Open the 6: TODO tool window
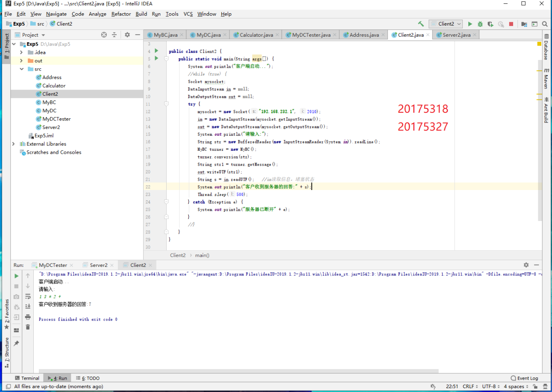 click(x=87, y=378)
